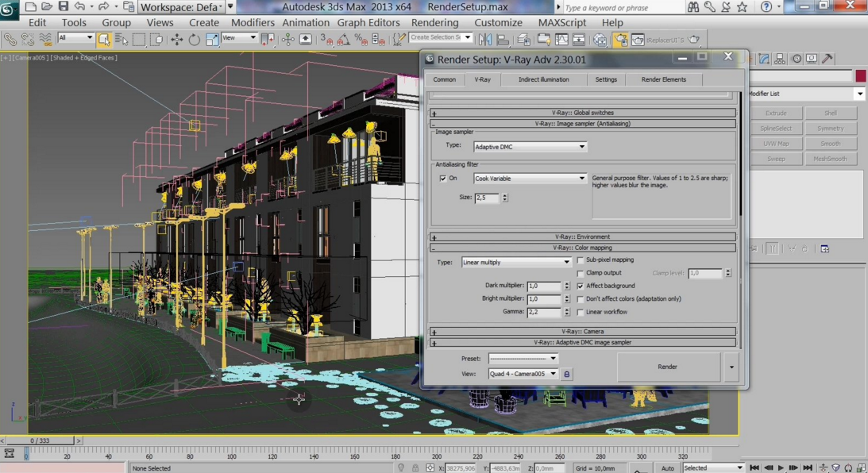The height and width of the screenshot is (473, 868).
Task: Open the Cook Variable filter dropdown
Action: 530,179
